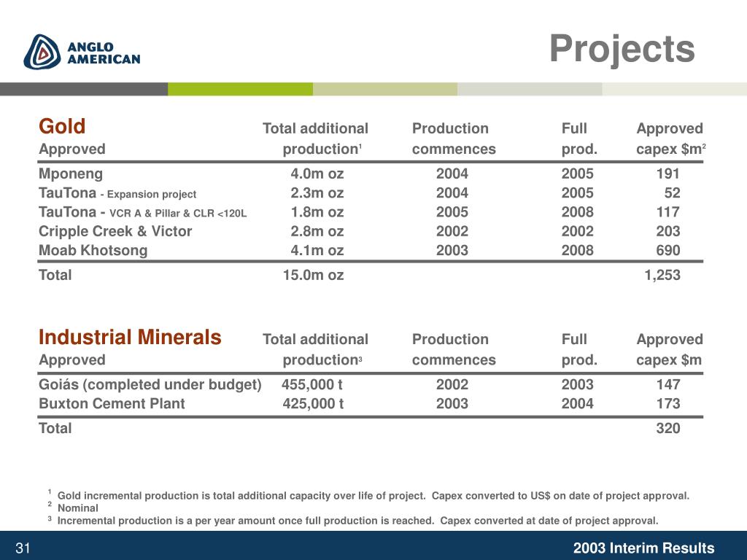The height and width of the screenshot is (560, 747).
Task: Click '2003 Interim Results' footer text
Action: 643,548
